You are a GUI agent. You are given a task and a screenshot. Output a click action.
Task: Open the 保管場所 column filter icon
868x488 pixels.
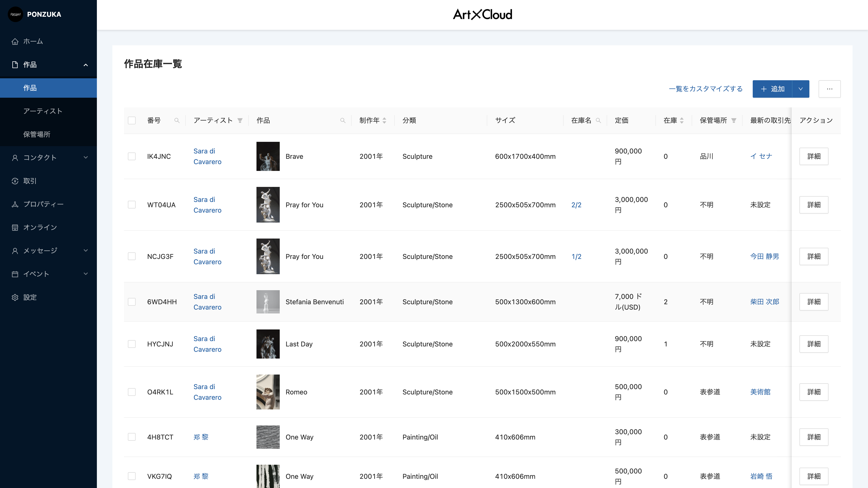734,120
